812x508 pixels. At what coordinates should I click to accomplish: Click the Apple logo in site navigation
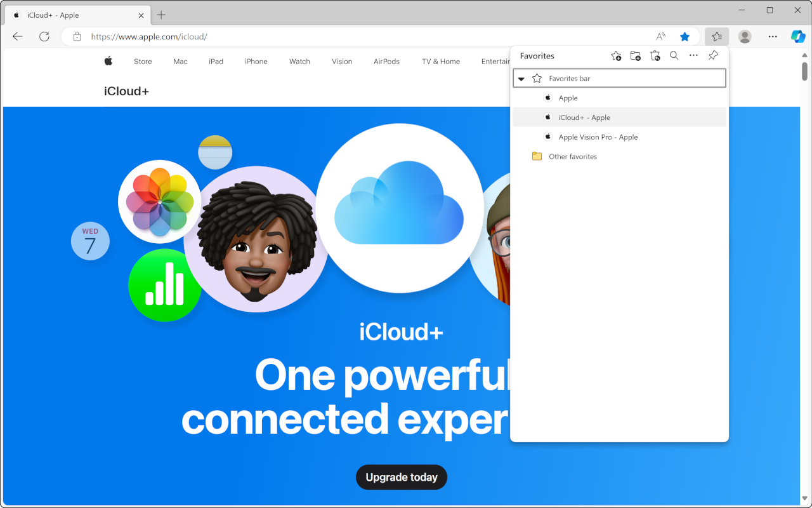point(108,61)
